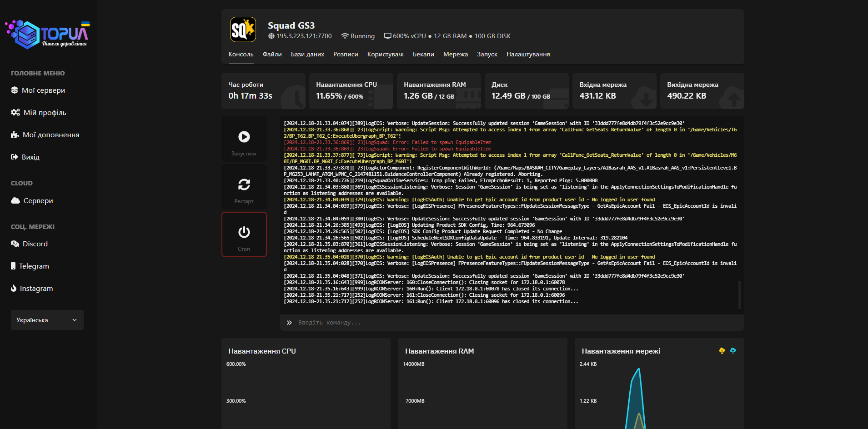Toggle the cyan outbound network legend icon

coord(733,351)
